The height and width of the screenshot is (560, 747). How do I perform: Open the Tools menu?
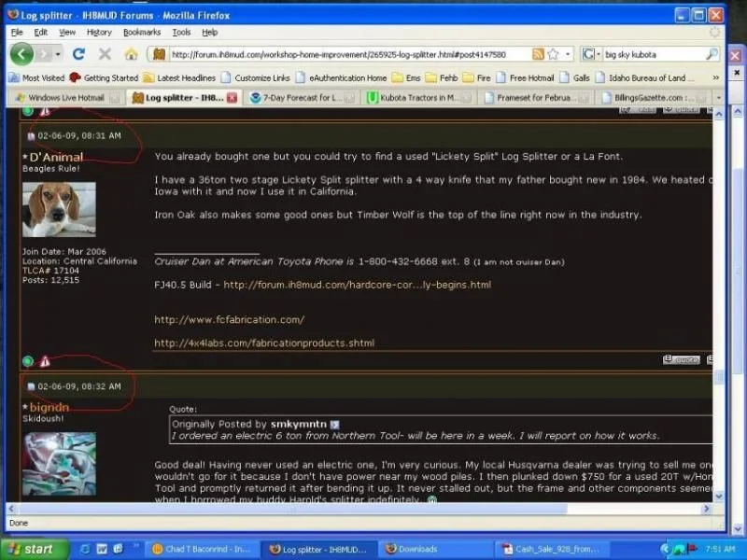tap(181, 32)
